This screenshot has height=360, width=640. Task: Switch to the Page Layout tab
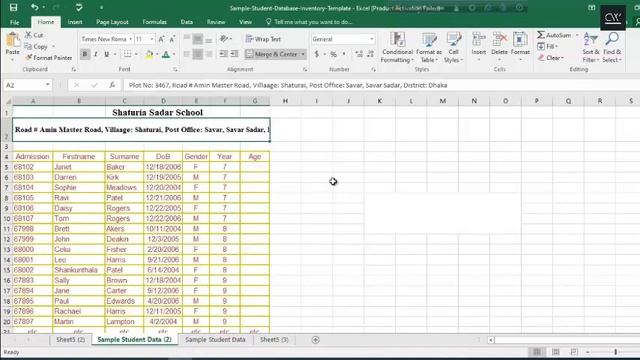point(112,22)
